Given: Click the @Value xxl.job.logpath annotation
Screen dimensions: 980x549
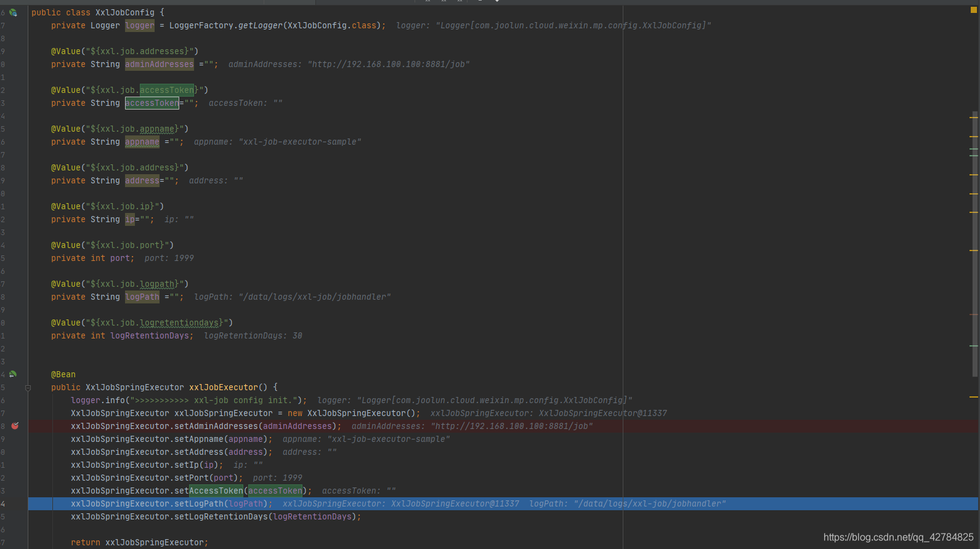Looking at the screenshot, I should pos(120,284).
